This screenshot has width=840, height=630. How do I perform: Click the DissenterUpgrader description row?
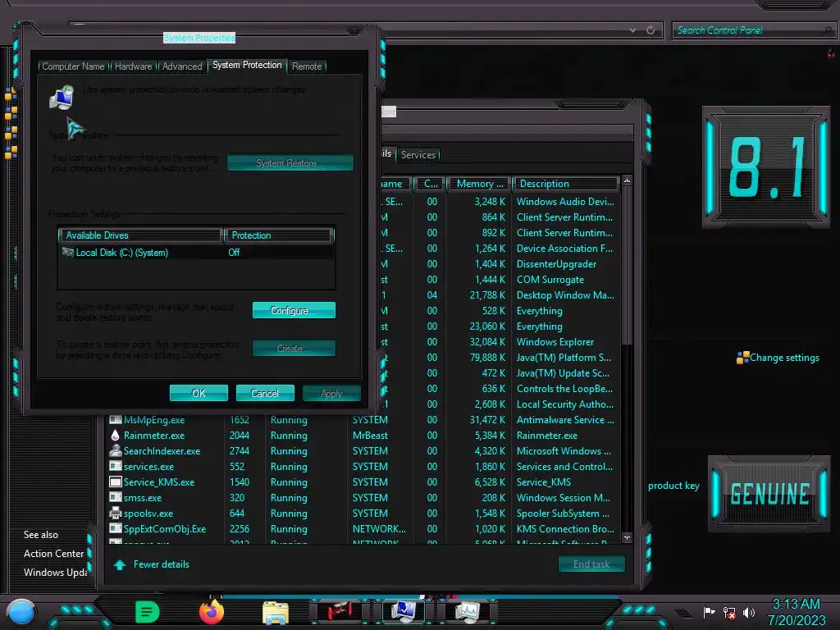tap(556, 264)
